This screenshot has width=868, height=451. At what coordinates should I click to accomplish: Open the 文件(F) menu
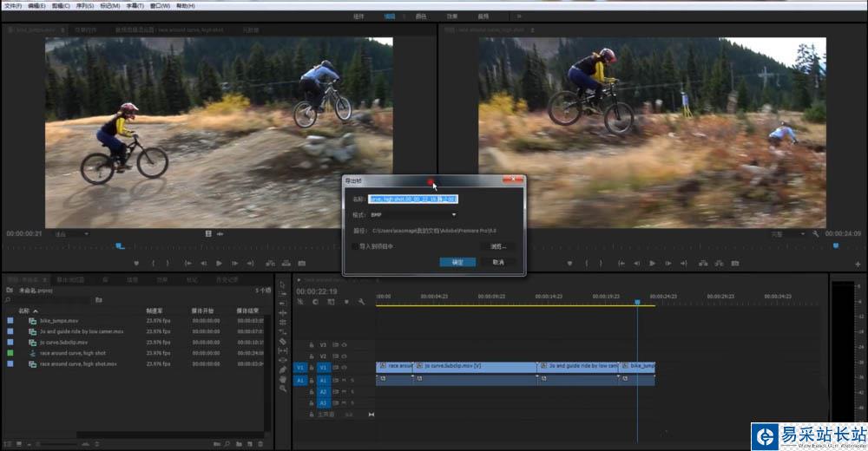coord(12,5)
